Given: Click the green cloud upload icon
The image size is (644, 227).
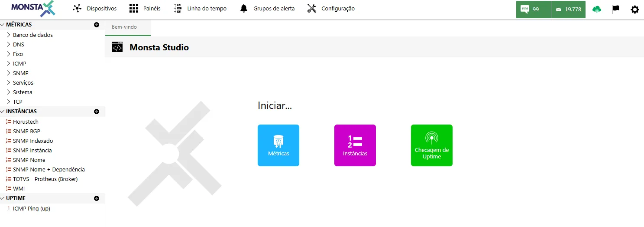Looking at the screenshot, I should click(x=597, y=9).
